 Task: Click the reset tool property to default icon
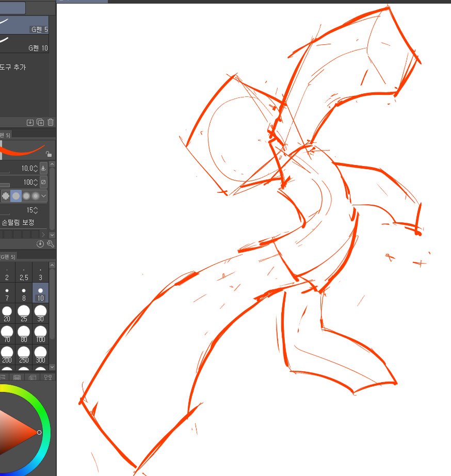point(40,244)
